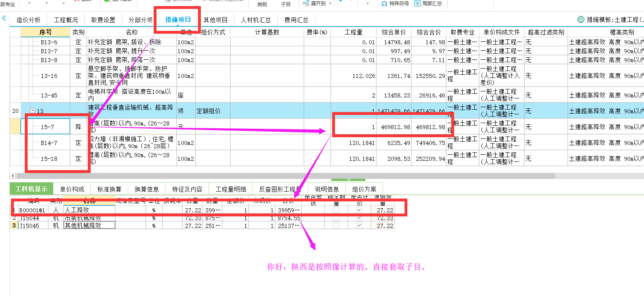This screenshot has height=296, width=644.
Task: Click the 综合单价 column header
Action: click(394, 32)
